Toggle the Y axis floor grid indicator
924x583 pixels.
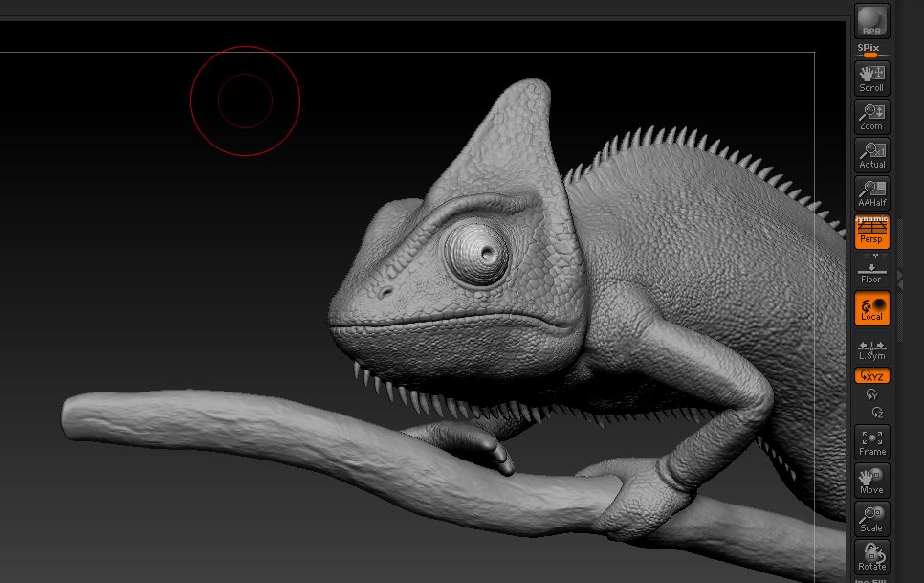point(875,256)
